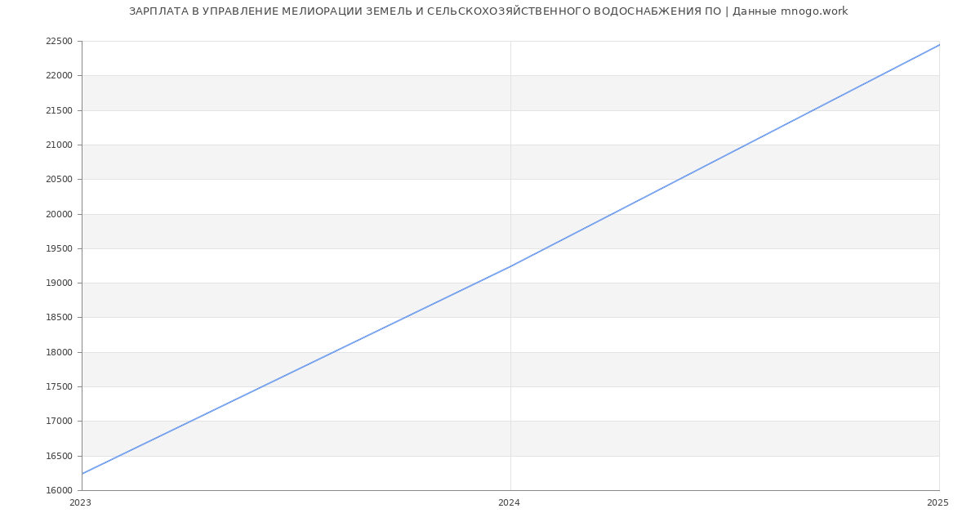Image resolution: width=980 pixels, height=531 pixels.
Task: Click the 2025 x-axis label
Action: 938,503
